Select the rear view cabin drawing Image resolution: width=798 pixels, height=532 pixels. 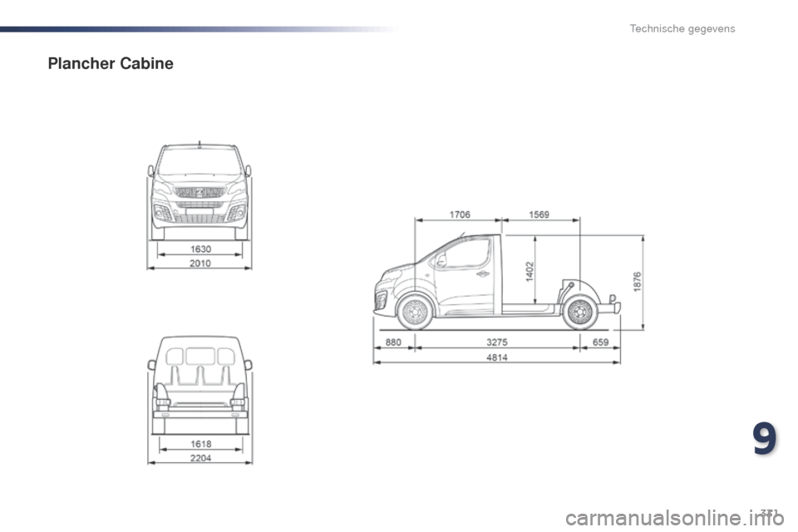pyautogui.click(x=200, y=385)
